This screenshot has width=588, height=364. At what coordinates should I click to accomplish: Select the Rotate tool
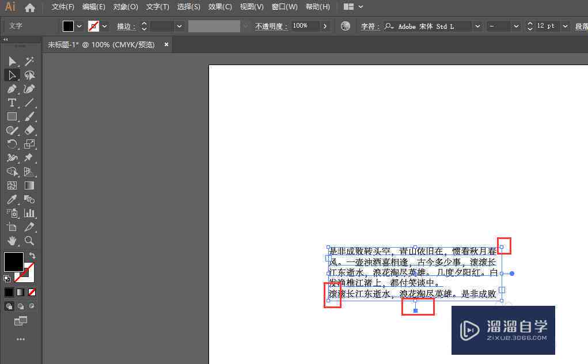click(x=12, y=144)
